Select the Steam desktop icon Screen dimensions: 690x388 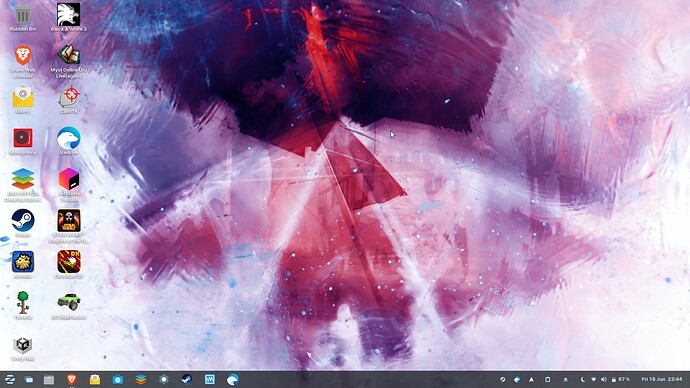click(23, 223)
